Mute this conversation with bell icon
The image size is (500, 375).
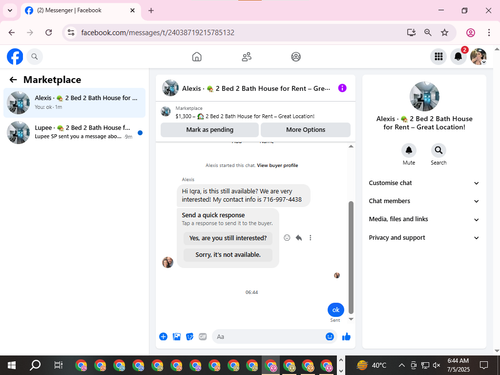coord(409,150)
